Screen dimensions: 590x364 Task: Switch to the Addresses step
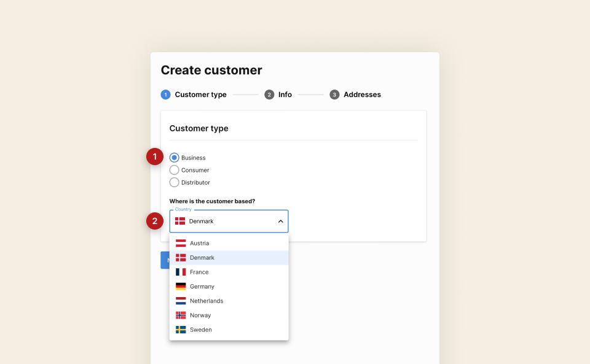(355, 95)
